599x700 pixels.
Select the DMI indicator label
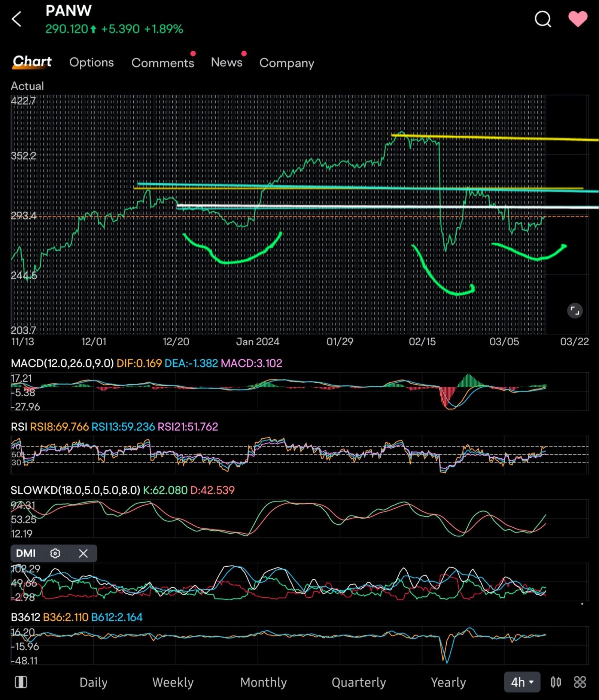25,553
